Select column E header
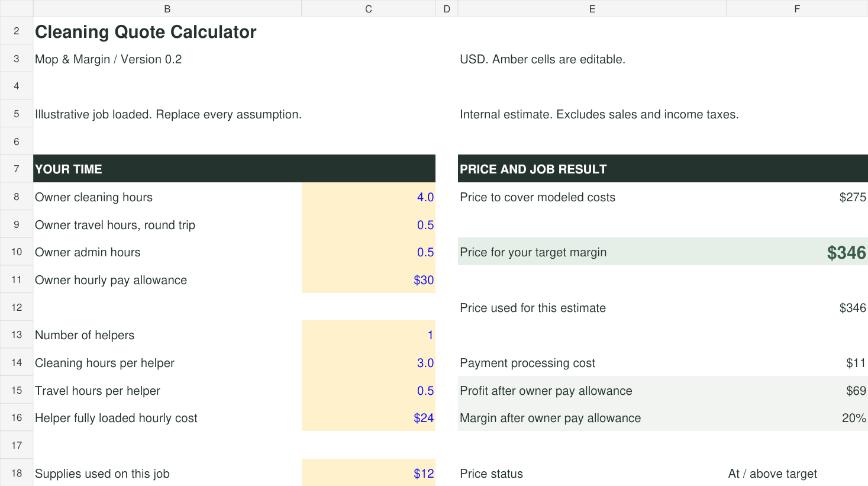The height and width of the screenshot is (486, 868). coord(592,8)
